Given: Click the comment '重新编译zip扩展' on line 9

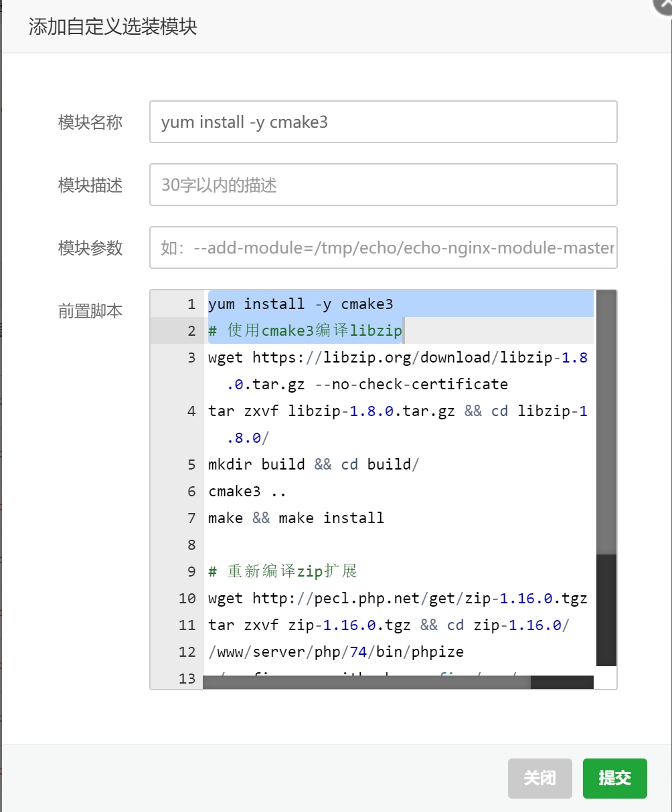Looking at the screenshot, I should pyautogui.click(x=292, y=572).
